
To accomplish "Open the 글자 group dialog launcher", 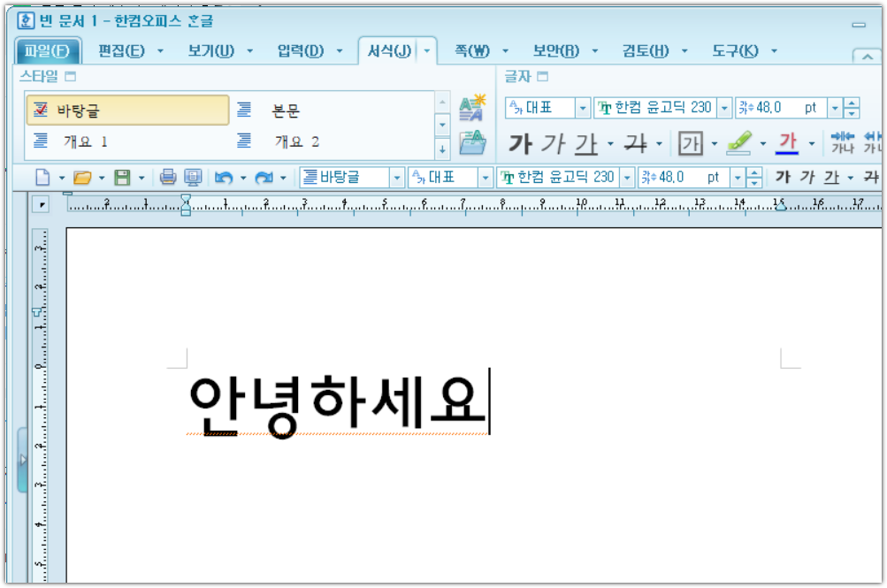I will 542,76.
